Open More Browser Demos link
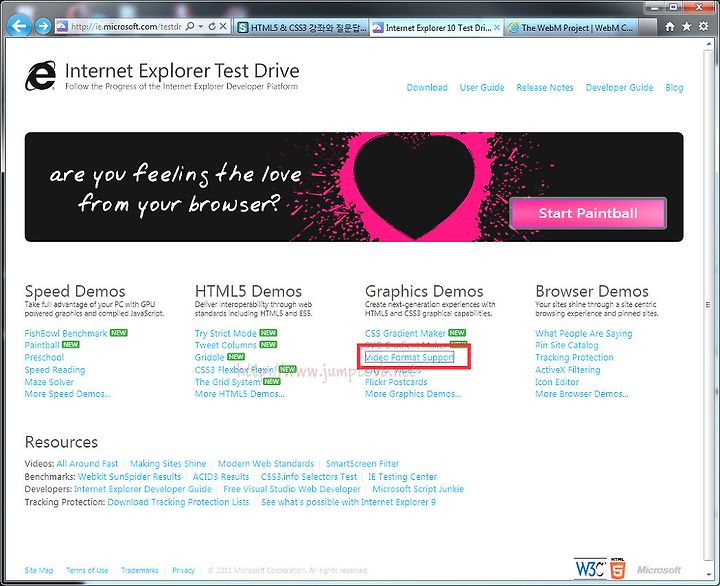This screenshot has height=586, width=720. [582, 394]
